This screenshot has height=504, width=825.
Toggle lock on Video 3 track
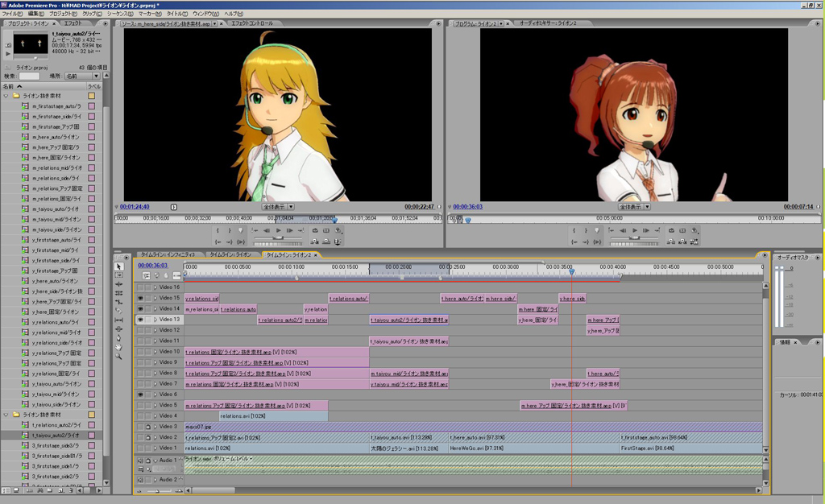(148, 427)
